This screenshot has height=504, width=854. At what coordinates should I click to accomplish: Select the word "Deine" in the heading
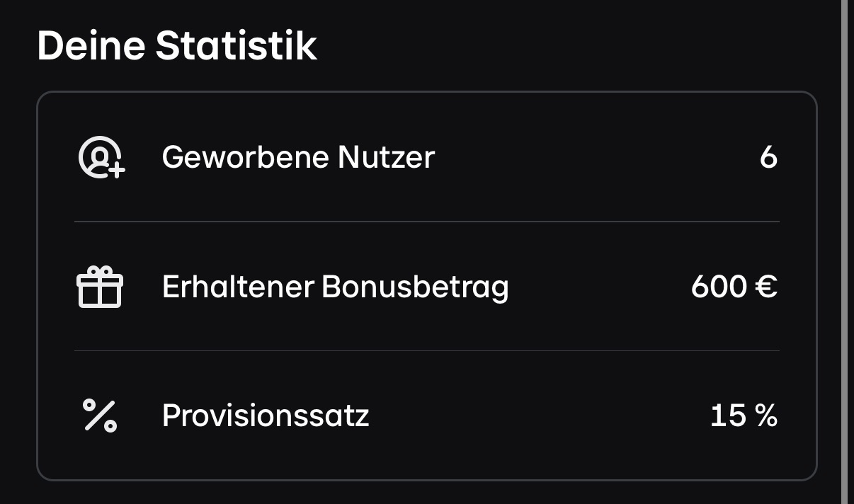91,46
